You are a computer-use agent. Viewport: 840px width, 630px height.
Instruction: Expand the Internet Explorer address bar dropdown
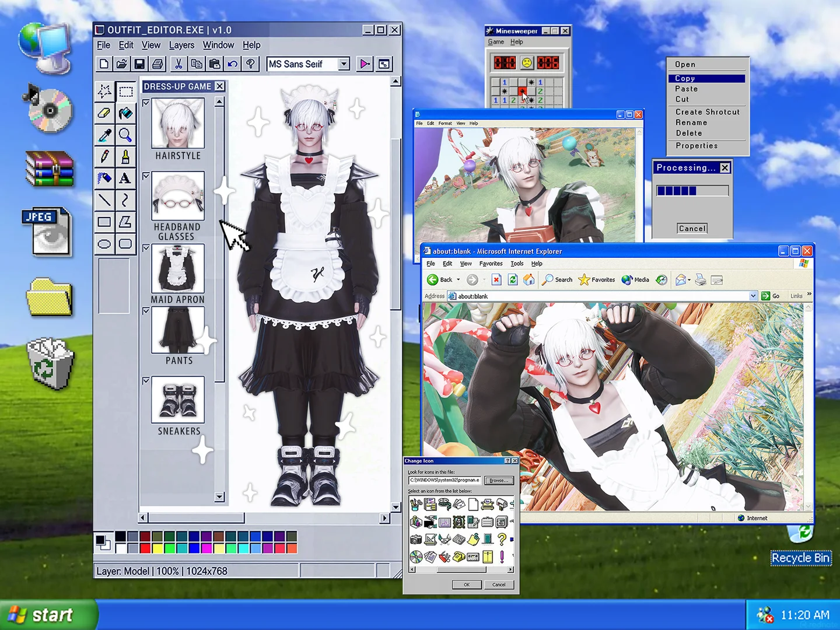753,296
